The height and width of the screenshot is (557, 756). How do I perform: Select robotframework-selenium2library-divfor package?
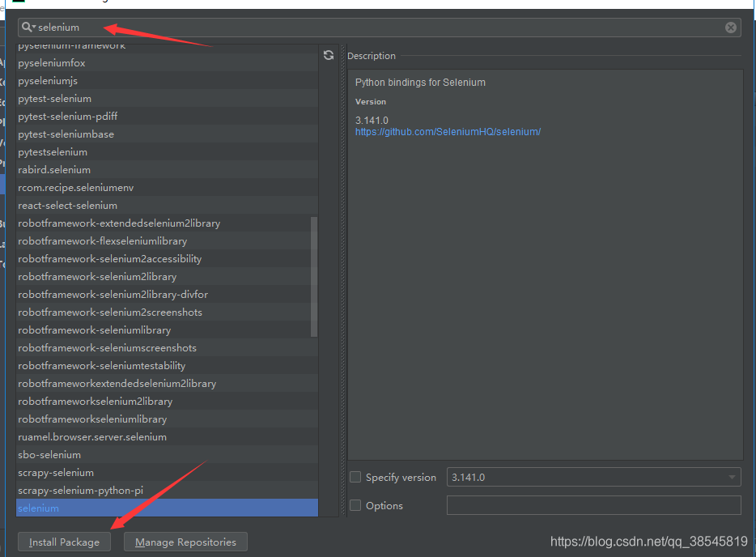coord(167,294)
